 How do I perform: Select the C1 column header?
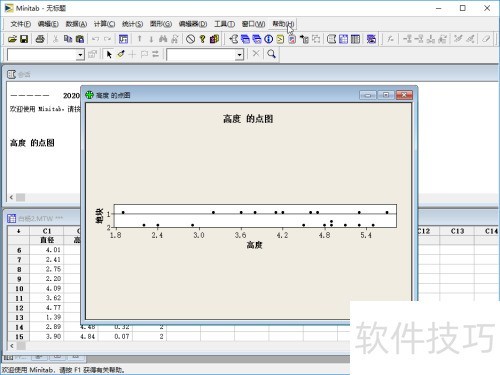click(47, 231)
